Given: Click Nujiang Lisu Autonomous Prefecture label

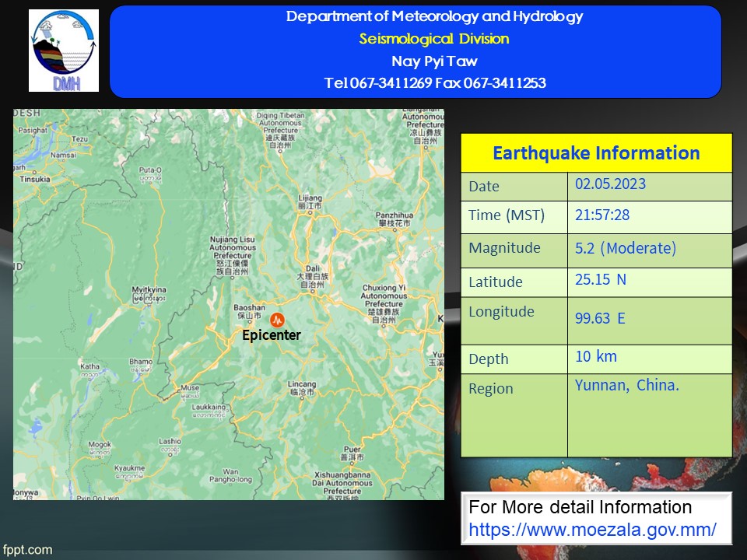Looking at the screenshot, I should click(x=233, y=256).
